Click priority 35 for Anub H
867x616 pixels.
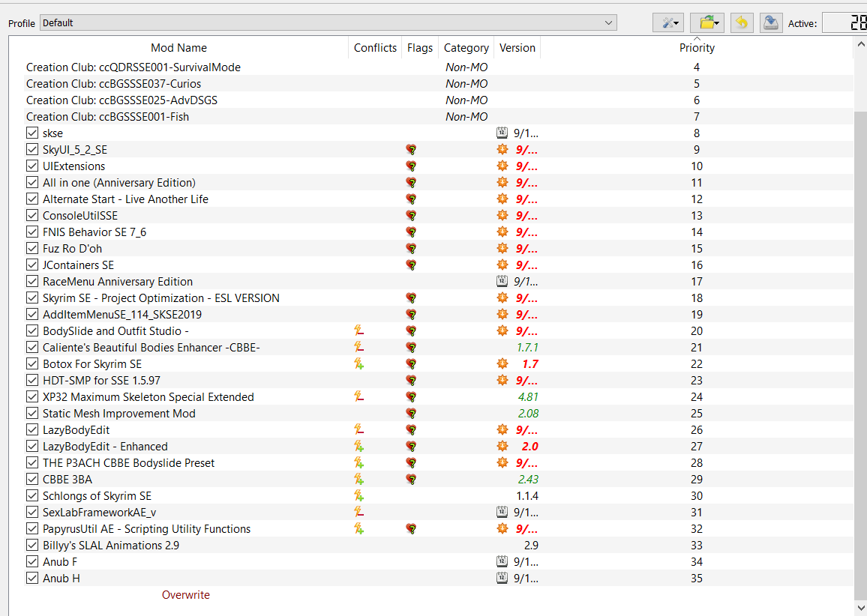tap(697, 579)
